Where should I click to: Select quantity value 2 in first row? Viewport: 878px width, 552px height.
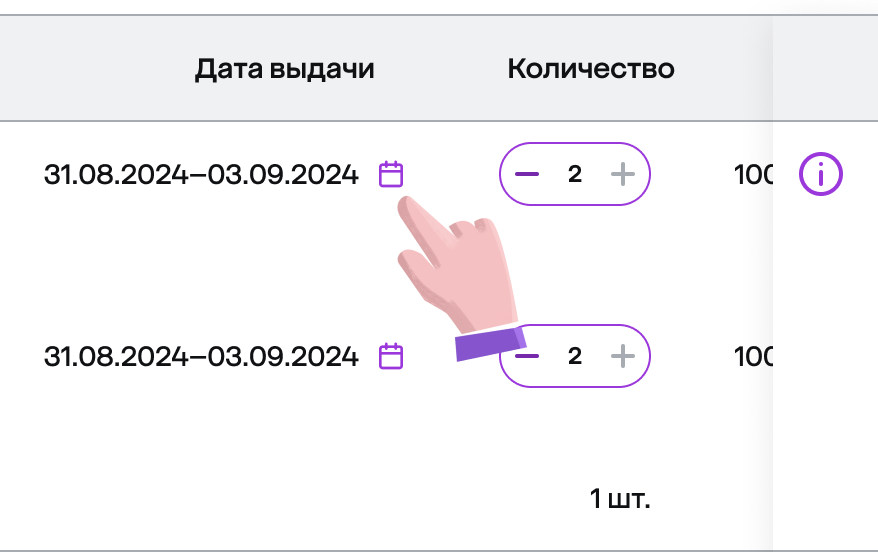click(575, 174)
